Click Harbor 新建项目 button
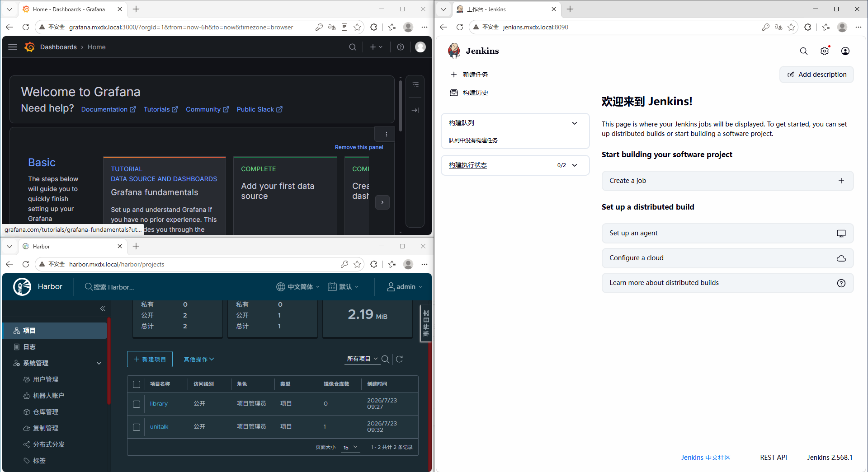This screenshot has width=868, height=472. tap(150, 360)
